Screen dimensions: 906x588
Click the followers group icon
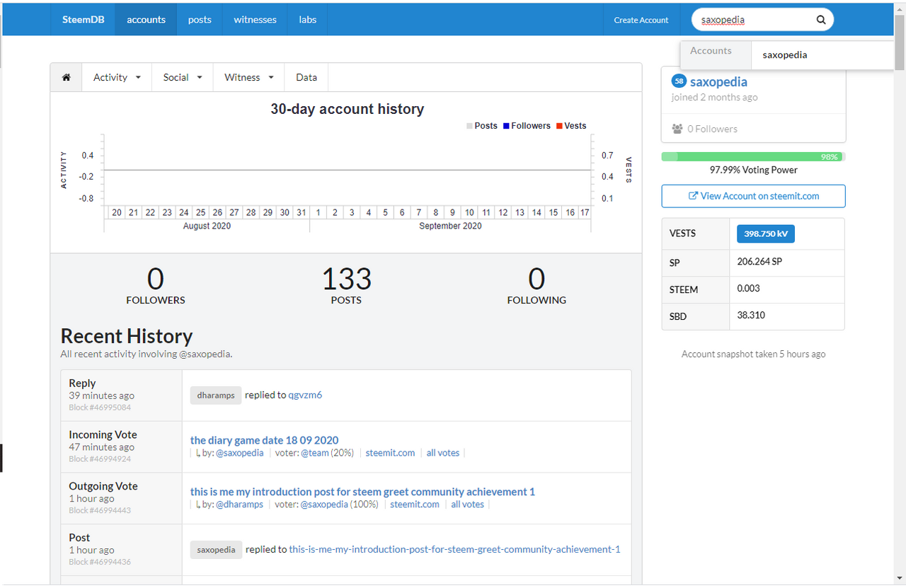pos(677,129)
